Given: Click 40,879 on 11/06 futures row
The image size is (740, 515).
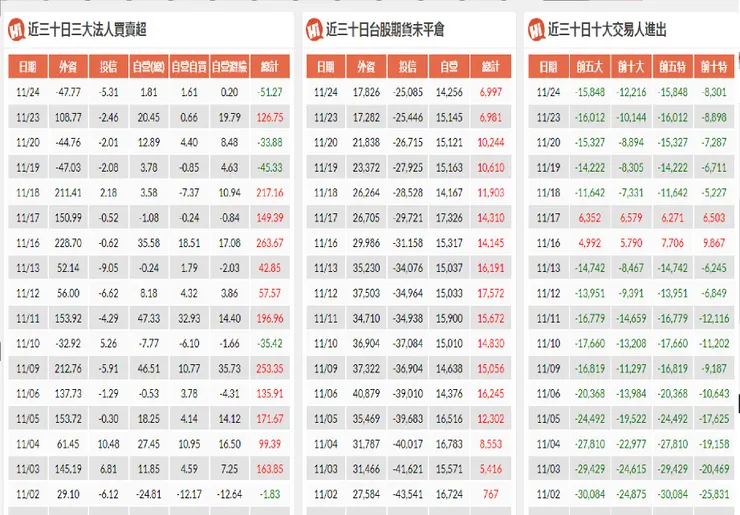Looking at the screenshot, I should [366, 394].
